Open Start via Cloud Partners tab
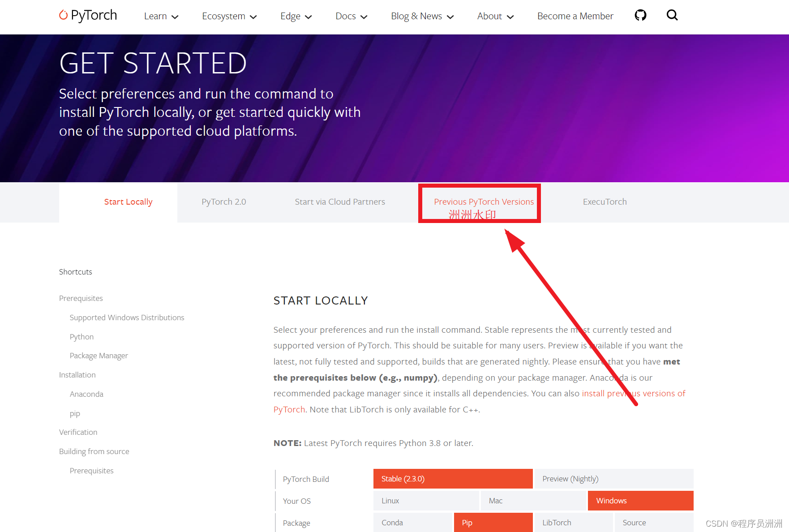 (x=340, y=202)
